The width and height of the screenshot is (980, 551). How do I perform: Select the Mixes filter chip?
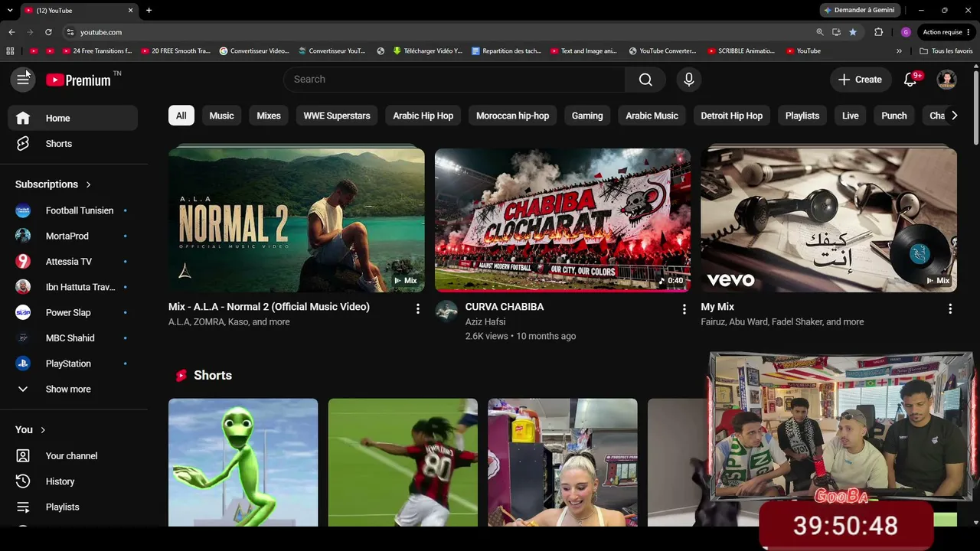pyautogui.click(x=269, y=116)
